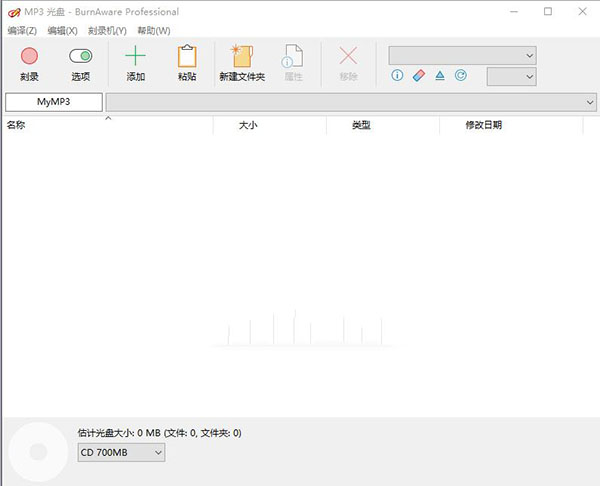Sort by the 修改日期 column header
The width and height of the screenshot is (600, 486).
click(x=511, y=125)
